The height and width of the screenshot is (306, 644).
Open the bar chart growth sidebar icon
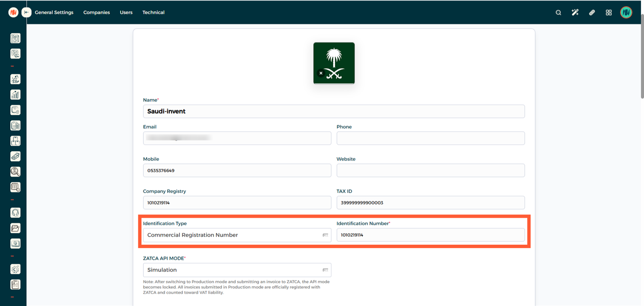[15, 95]
